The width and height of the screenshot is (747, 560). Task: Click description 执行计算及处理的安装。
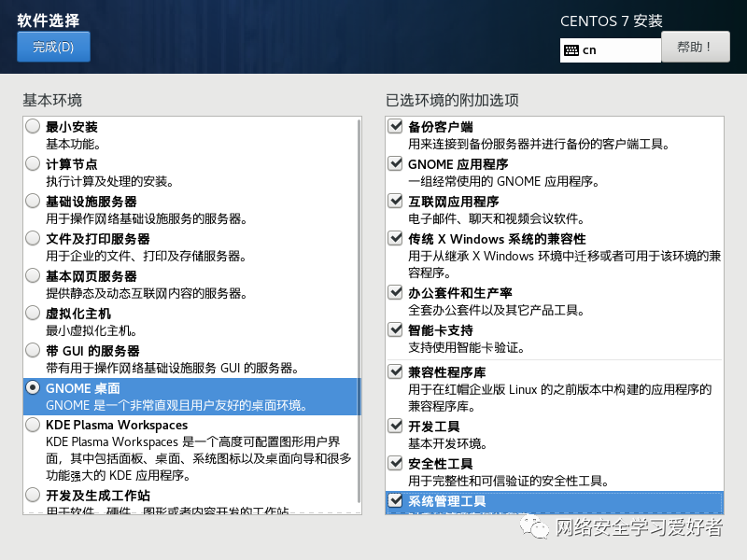110,181
